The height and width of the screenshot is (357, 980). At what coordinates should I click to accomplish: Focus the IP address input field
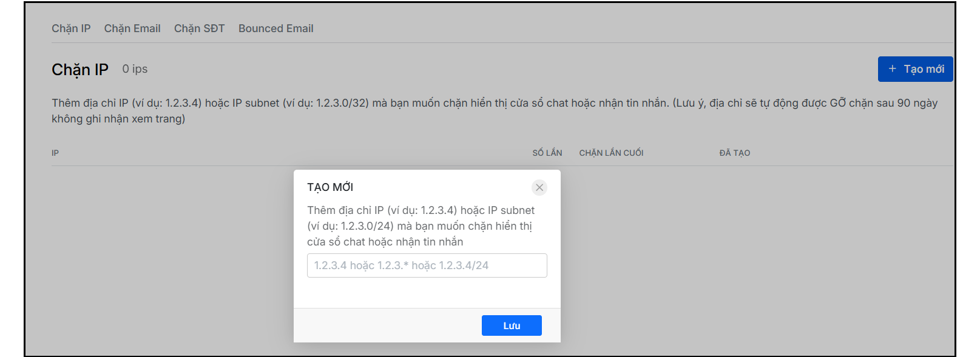click(x=427, y=265)
